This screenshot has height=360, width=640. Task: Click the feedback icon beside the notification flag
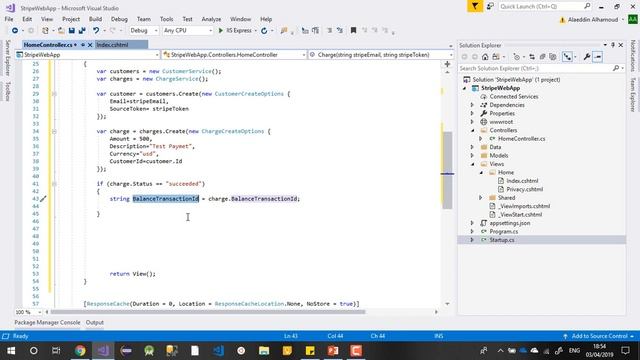[x=490, y=6]
